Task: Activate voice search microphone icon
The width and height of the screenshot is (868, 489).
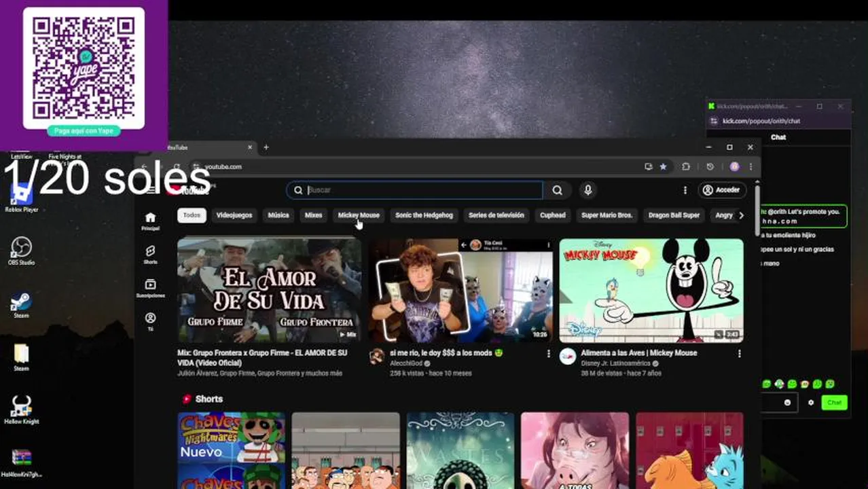Action: [588, 190]
